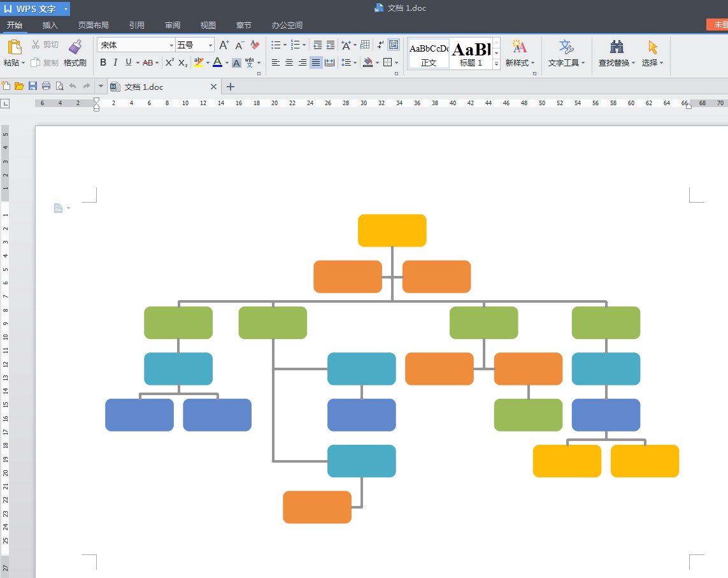
Task: Save the document with the floppy icon
Action: click(x=32, y=86)
